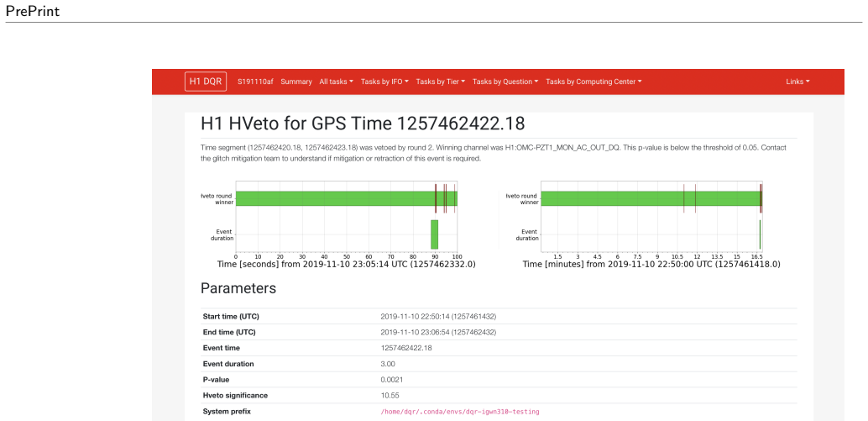This screenshot has height=421, width=868.
Task: Expand the Tasks by Tier menu
Action: pyautogui.click(x=441, y=82)
